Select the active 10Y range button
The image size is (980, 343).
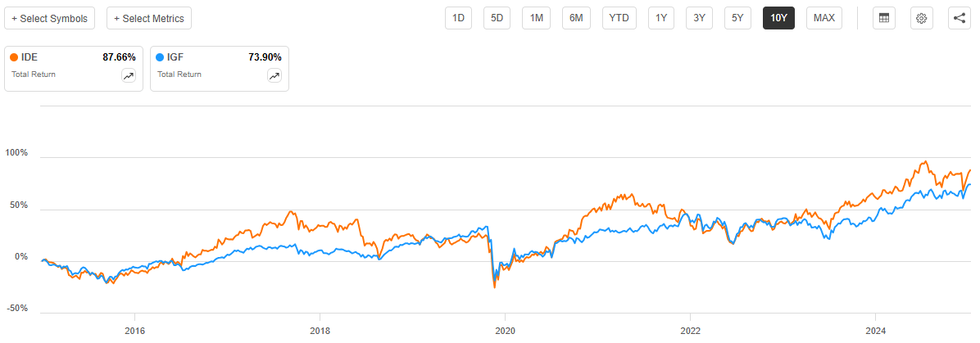(778, 18)
